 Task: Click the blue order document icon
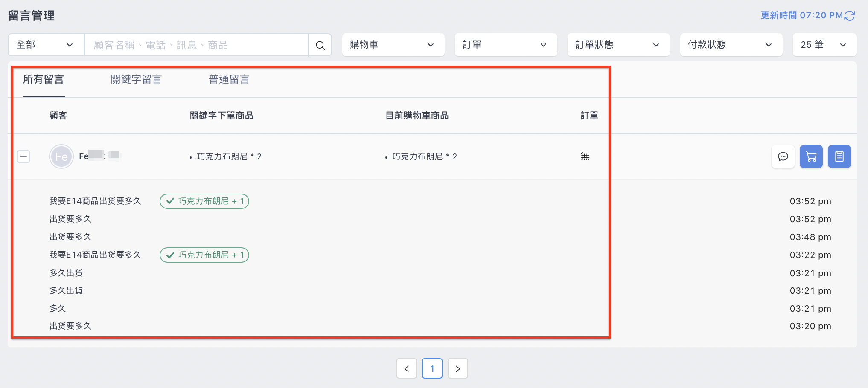tap(839, 156)
